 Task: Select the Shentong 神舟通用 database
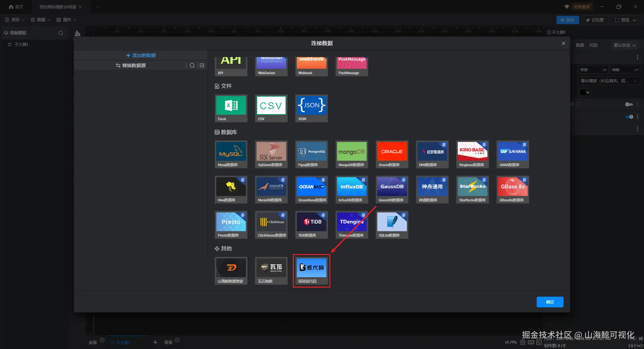pyautogui.click(x=432, y=190)
